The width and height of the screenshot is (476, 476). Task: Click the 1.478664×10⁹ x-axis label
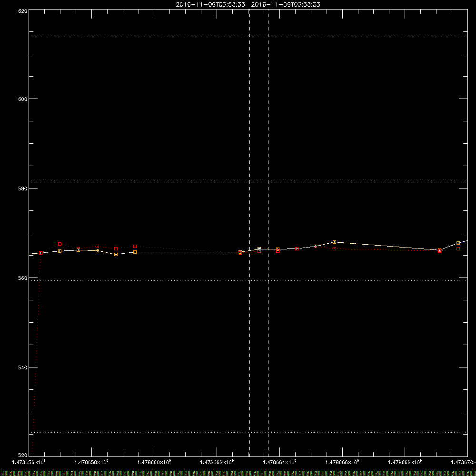(279, 462)
